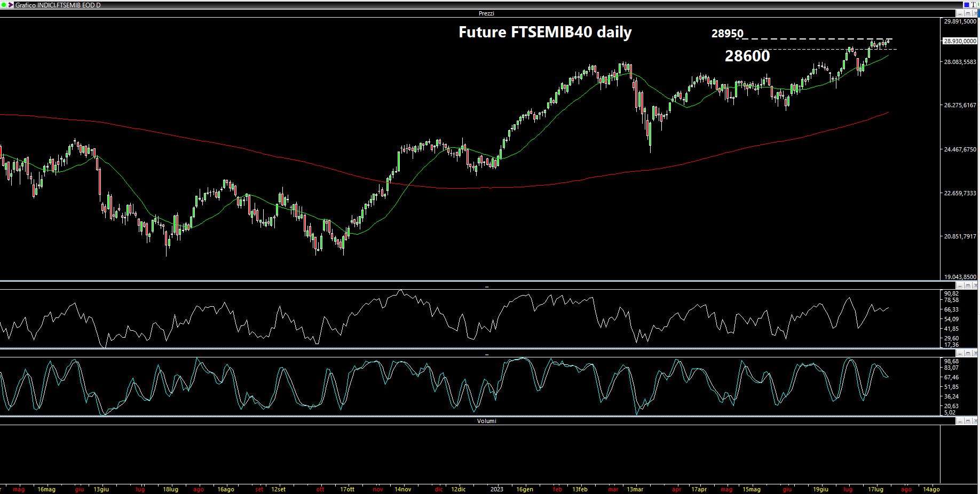This screenshot has height=494, width=980.
Task: Click the 18lug date on time axis
Action: [170, 489]
